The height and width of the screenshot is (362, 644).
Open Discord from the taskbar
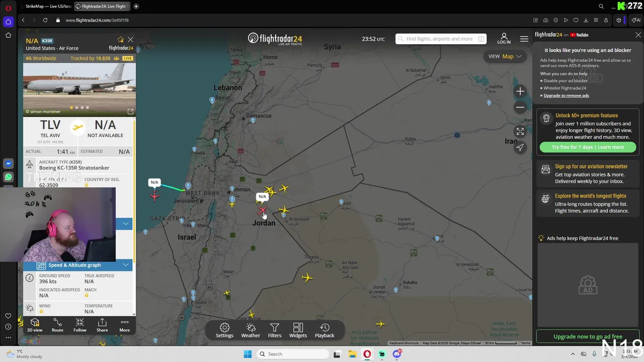point(397,354)
